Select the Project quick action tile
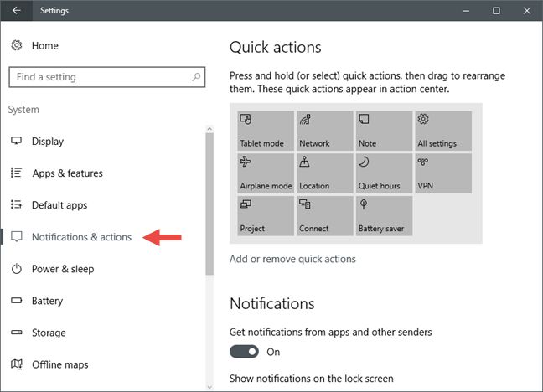Screen dimensions: 543x392 pos(266,216)
